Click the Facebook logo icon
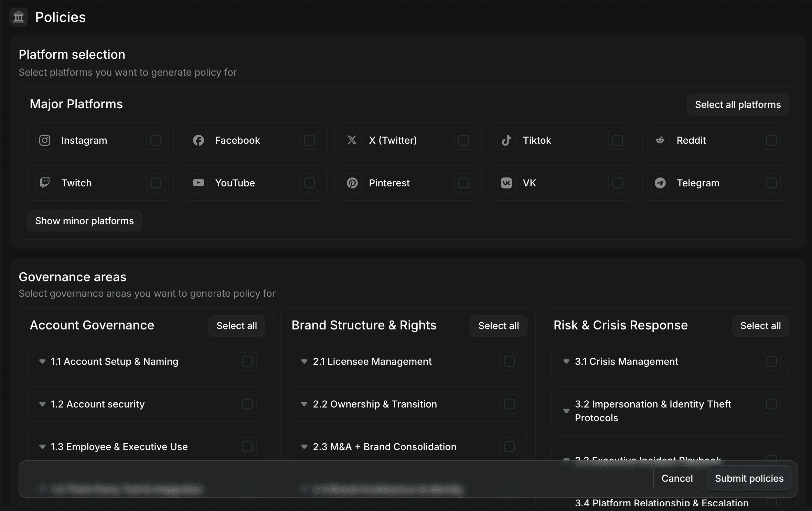This screenshot has height=511, width=812. [x=199, y=140]
